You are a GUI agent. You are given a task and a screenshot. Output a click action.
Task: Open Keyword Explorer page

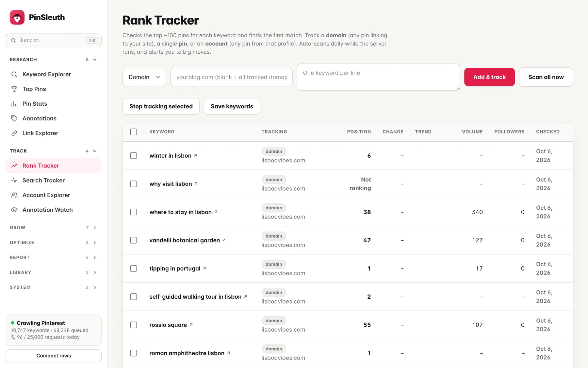(x=54, y=74)
